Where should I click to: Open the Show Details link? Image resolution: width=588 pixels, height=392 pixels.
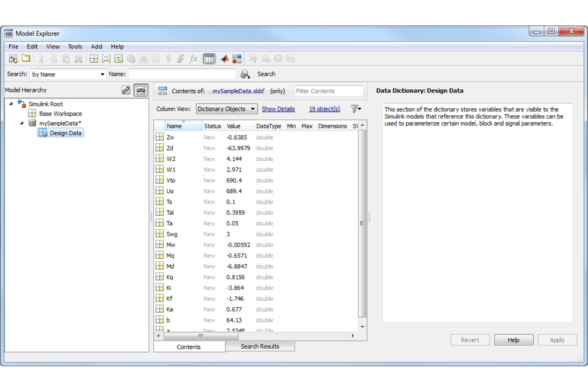coord(278,109)
